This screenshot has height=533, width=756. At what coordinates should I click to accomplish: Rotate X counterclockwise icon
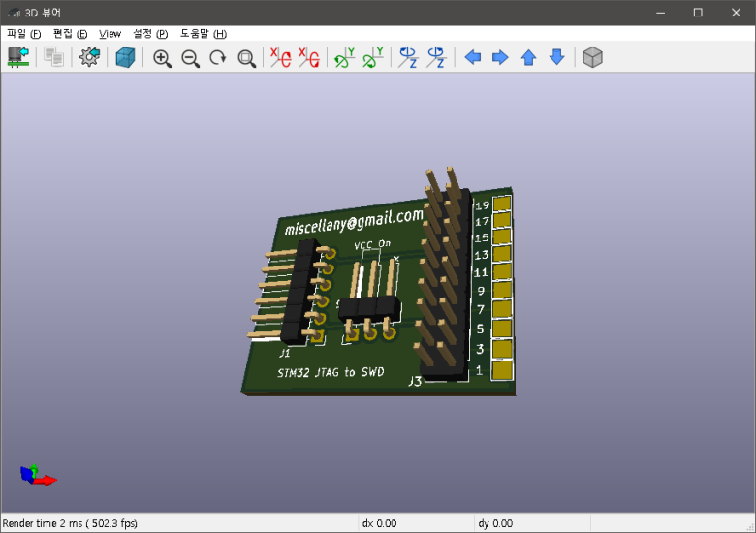[x=309, y=57]
